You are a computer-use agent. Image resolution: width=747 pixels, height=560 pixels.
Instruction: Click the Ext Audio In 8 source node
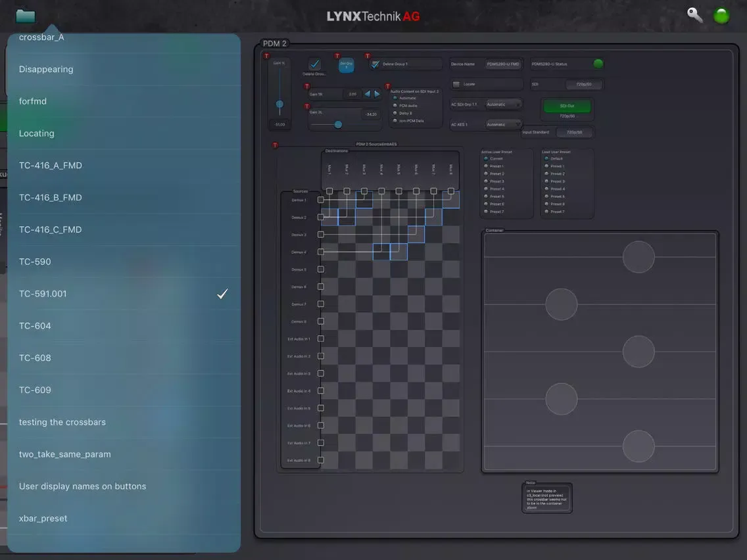pyautogui.click(x=321, y=461)
